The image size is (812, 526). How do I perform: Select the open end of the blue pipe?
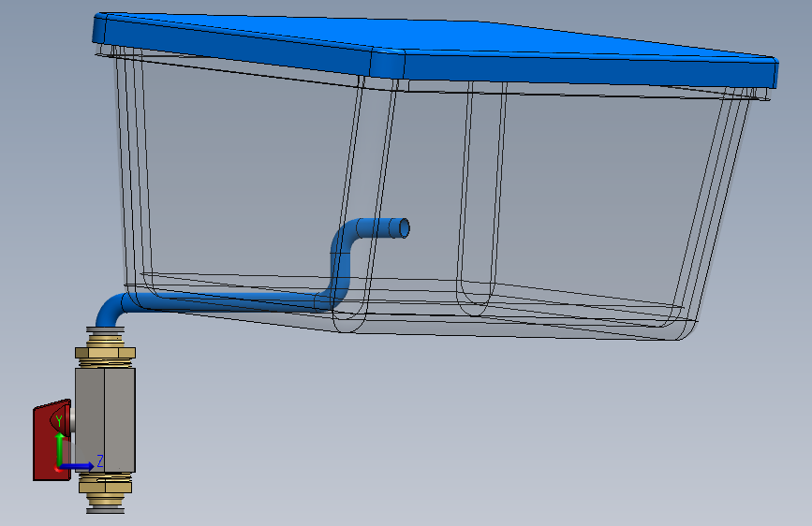(x=404, y=228)
